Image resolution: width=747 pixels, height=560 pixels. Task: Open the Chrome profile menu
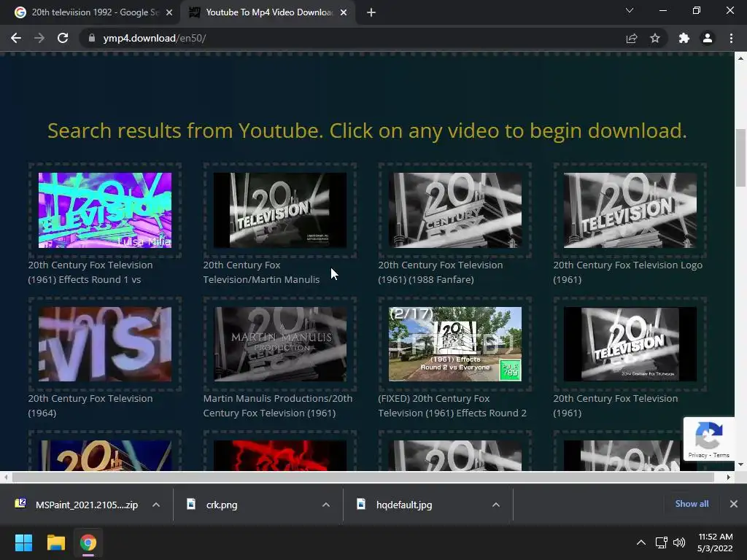pyautogui.click(x=708, y=38)
